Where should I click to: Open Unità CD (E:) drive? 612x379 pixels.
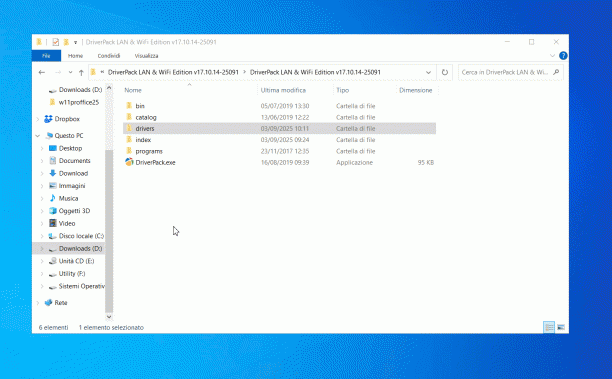(76, 261)
